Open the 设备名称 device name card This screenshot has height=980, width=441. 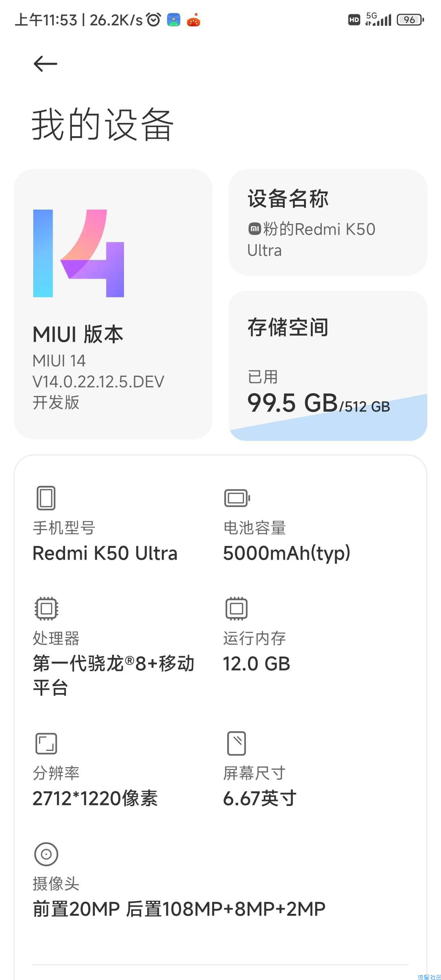[x=327, y=223]
